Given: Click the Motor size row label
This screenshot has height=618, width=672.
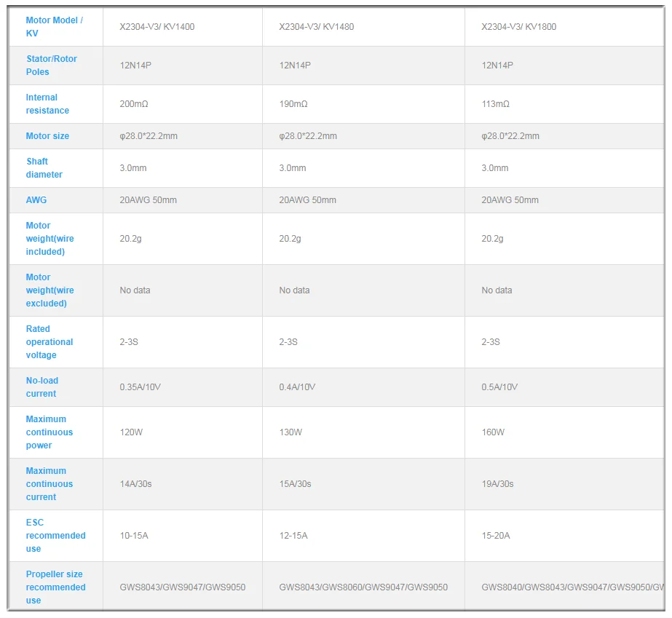Looking at the screenshot, I should point(47,136).
